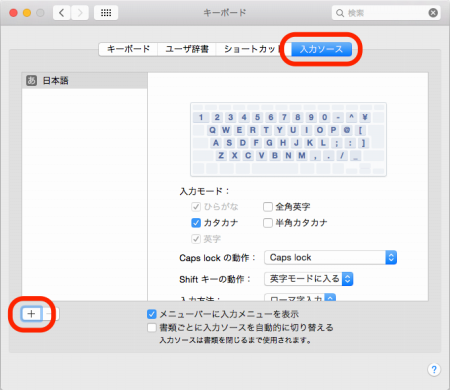Click the キーボード window title
Screen dimensions: 450x390
click(225, 13)
